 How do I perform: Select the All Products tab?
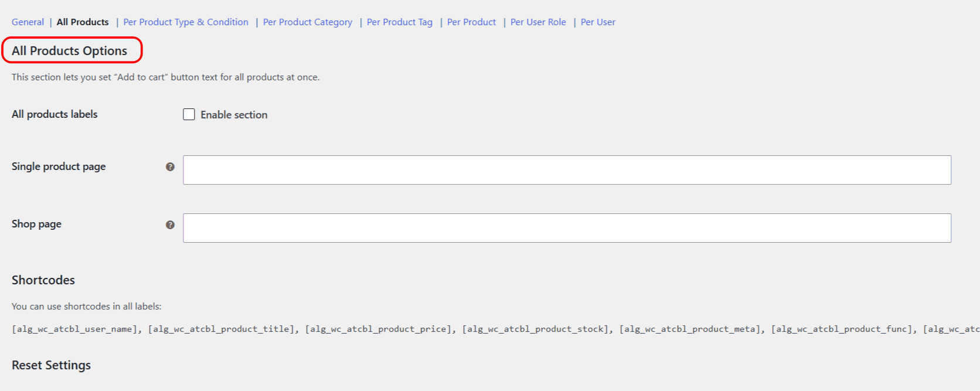[x=83, y=22]
